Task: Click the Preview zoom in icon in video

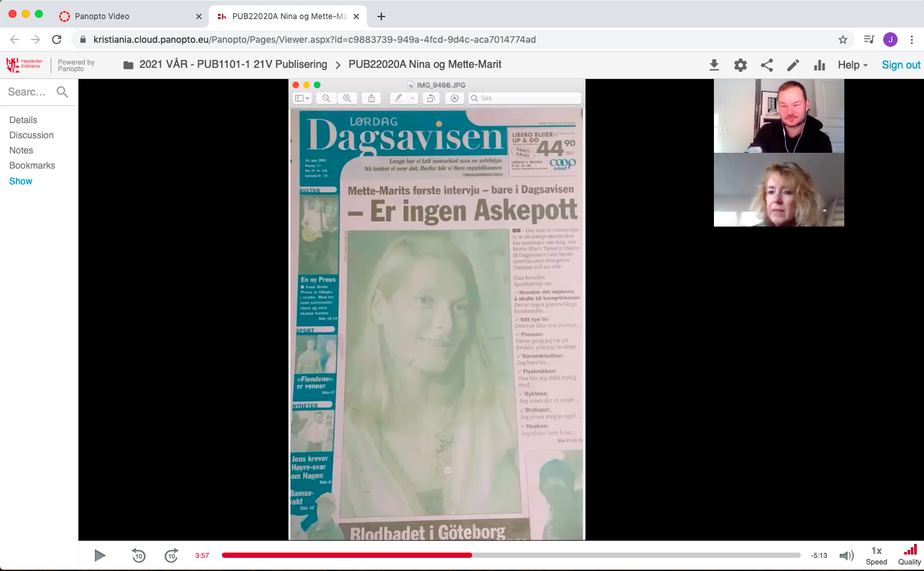Action: (346, 98)
